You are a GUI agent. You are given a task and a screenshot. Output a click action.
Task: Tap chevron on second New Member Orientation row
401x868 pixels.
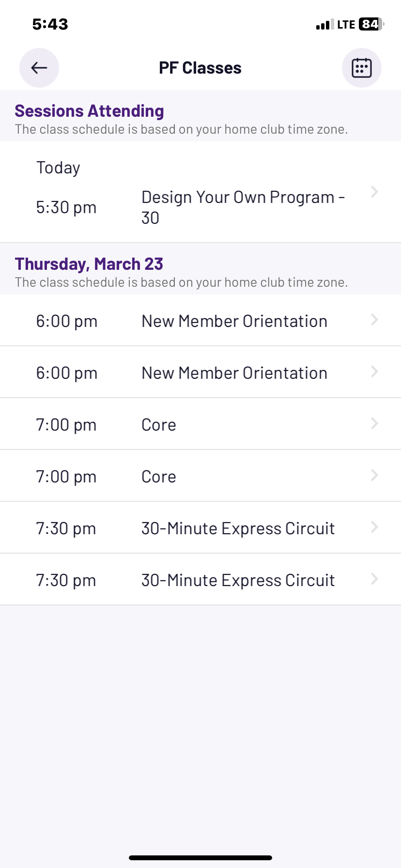(x=374, y=372)
